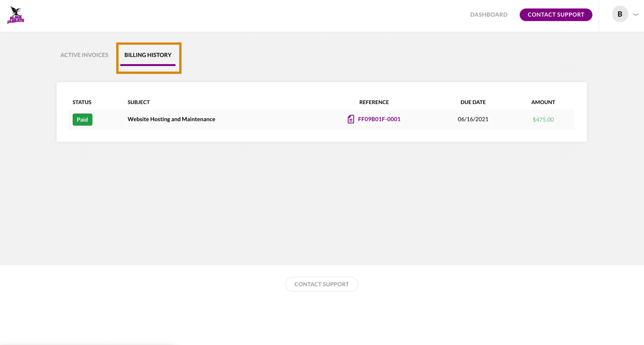Screen dimensions: 644x345
Task: Click the outlined Contact Support footer button
Action: click(x=321, y=284)
